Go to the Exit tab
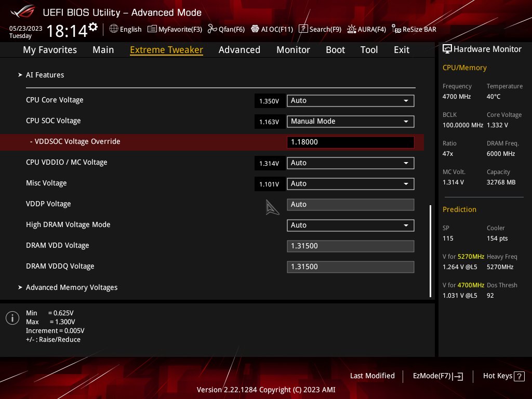Screen dimensions: 532x399 (x=402, y=50)
